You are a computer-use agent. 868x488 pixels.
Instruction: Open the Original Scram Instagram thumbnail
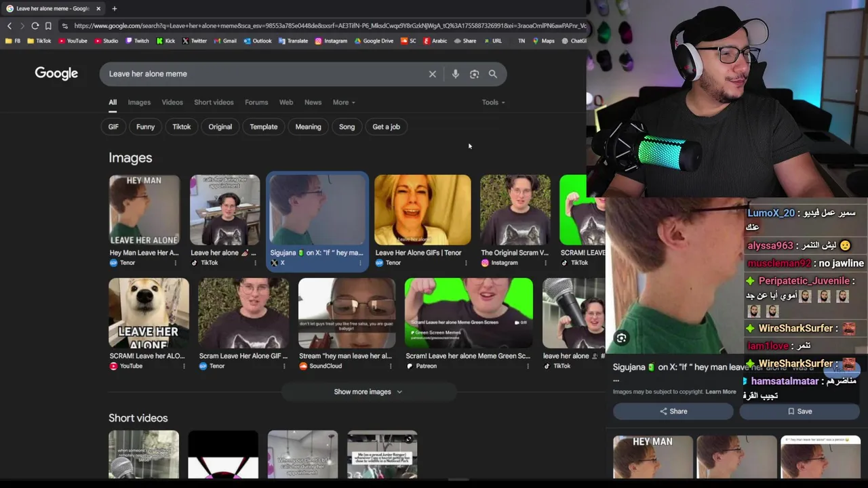[x=515, y=210]
